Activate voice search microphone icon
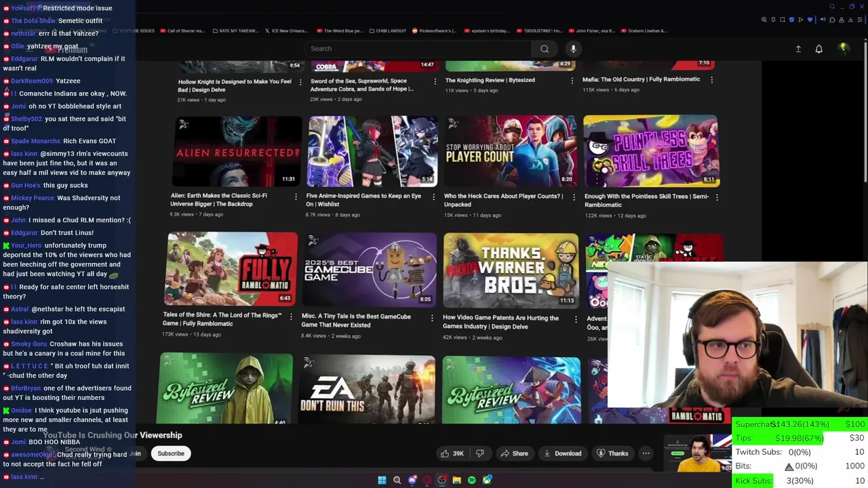Image resolution: width=868 pixels, height=488 pixels. (573, 49)
